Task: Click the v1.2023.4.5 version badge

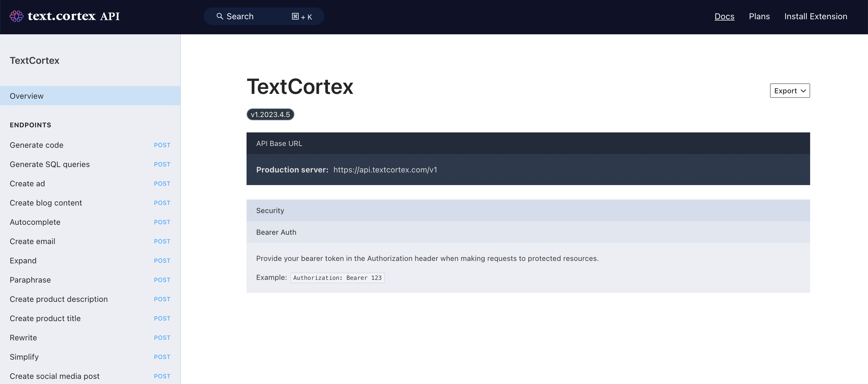Action: (270, 114)
